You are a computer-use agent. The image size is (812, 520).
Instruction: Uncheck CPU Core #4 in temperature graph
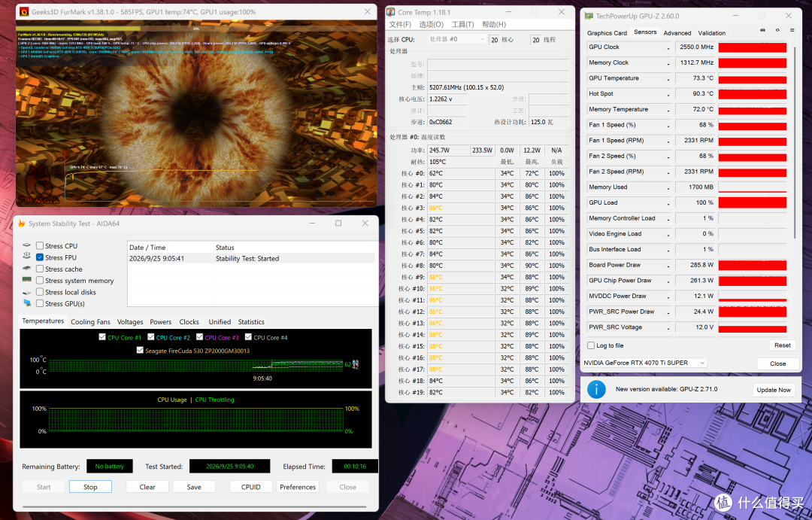248,337
